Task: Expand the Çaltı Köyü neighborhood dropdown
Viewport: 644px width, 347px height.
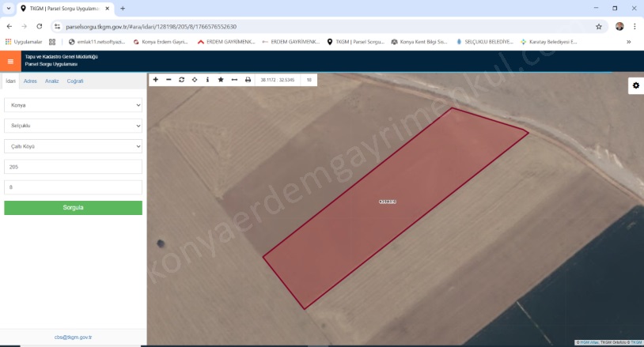Action: [73, 146]
